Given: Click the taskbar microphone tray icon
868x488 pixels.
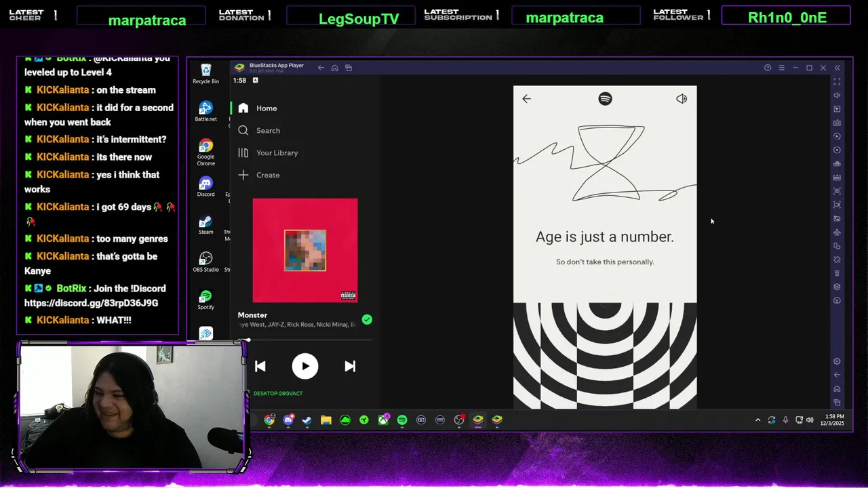Looking at the screenshot, I should [x=785, y=420].
